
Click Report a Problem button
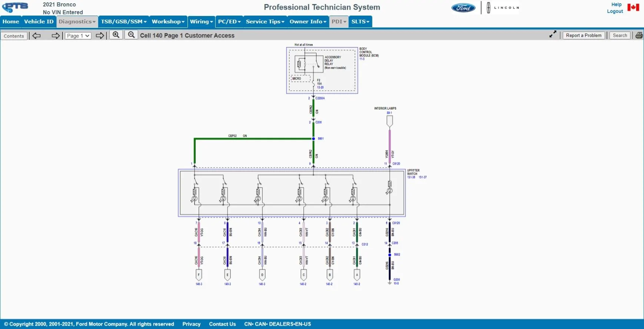tap(584, 35)
